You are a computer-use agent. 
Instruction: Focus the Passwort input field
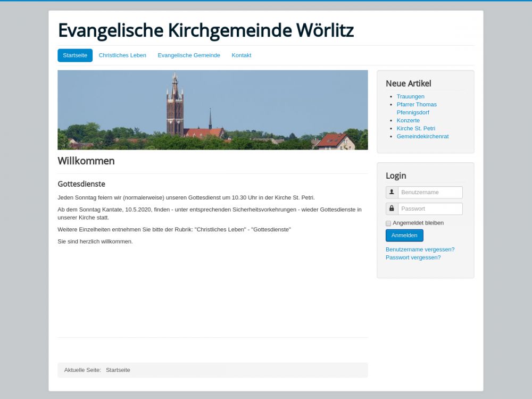click(x=430, y=209)
